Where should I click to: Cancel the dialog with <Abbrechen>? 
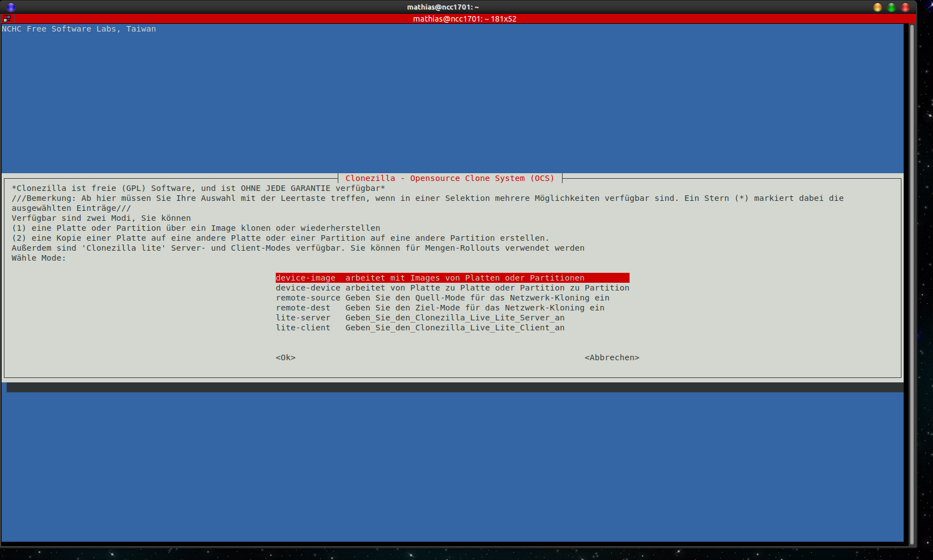[612, 357]
